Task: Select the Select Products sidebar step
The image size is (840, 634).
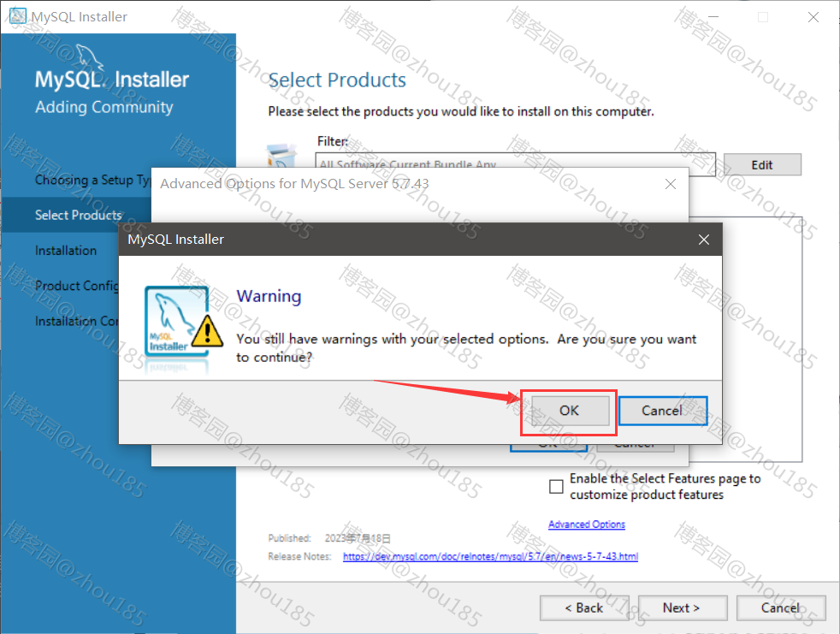Action: coord(78,215)
